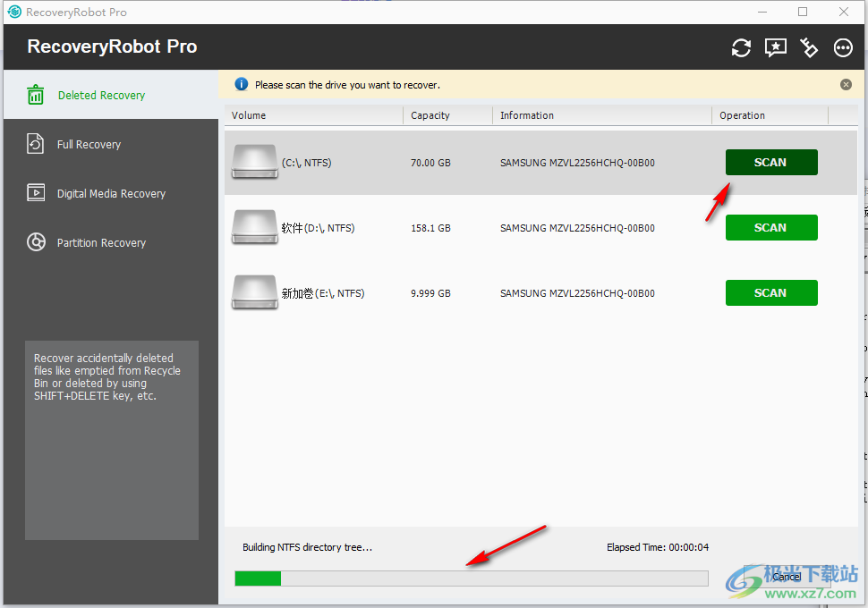This screenshot has height=608, width=868.
Task: Click the Deleted Recovery trash bin icon
Action: 36,95
